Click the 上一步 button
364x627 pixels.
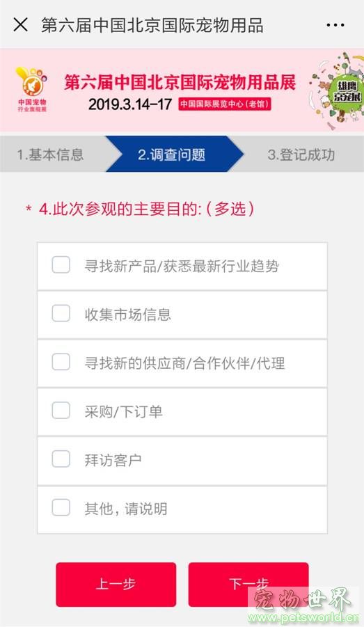click(x=116, y=585)
